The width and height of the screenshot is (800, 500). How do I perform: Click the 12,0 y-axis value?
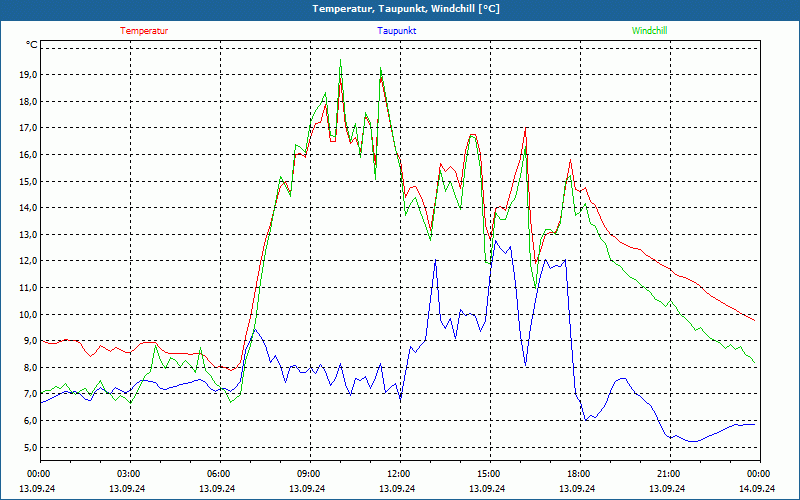29,261
